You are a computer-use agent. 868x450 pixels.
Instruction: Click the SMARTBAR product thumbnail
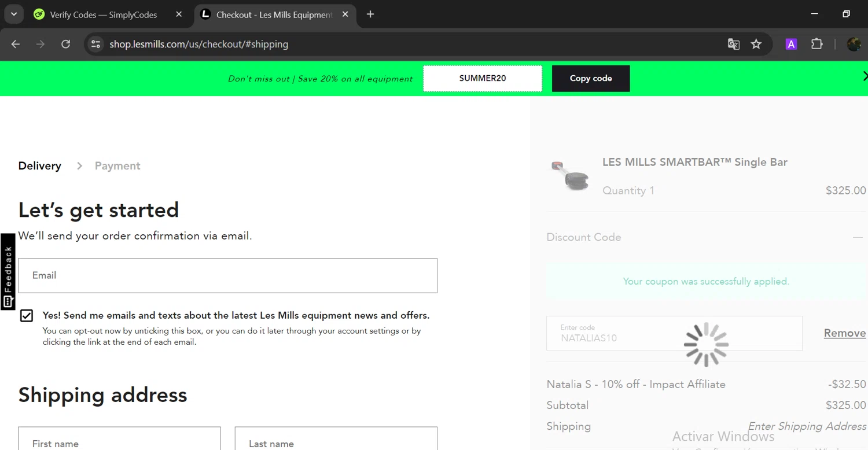[570, 176]
